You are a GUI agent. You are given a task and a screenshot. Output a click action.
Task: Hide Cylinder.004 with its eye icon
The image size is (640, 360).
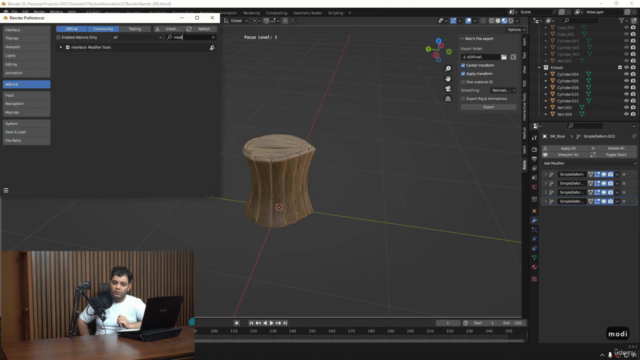[626, 74]
